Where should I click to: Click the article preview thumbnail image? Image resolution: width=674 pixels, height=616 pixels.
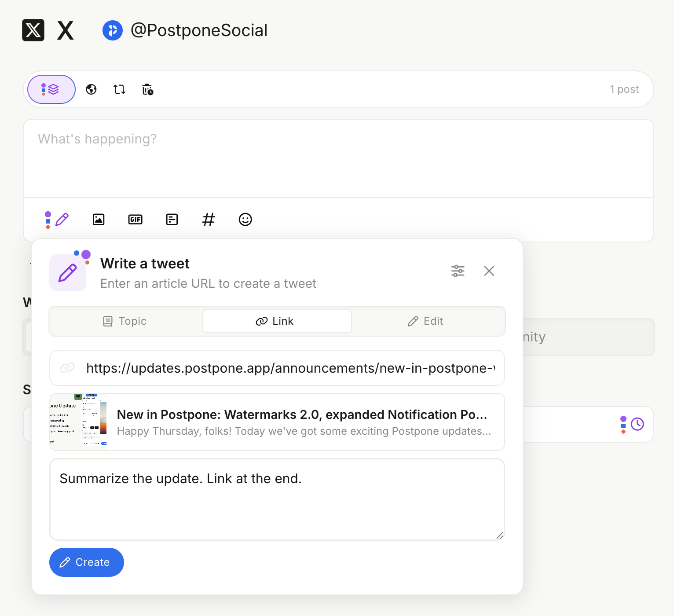78,422
